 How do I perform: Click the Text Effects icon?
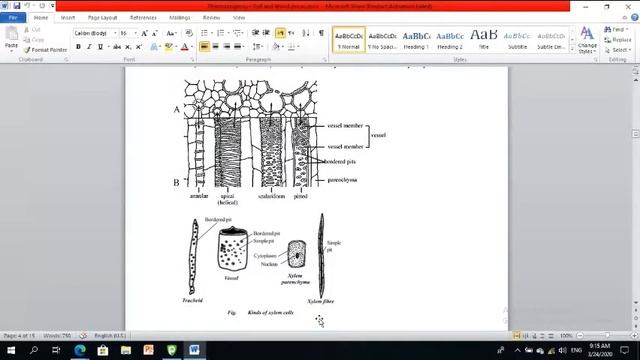click(x=153, y=47)
